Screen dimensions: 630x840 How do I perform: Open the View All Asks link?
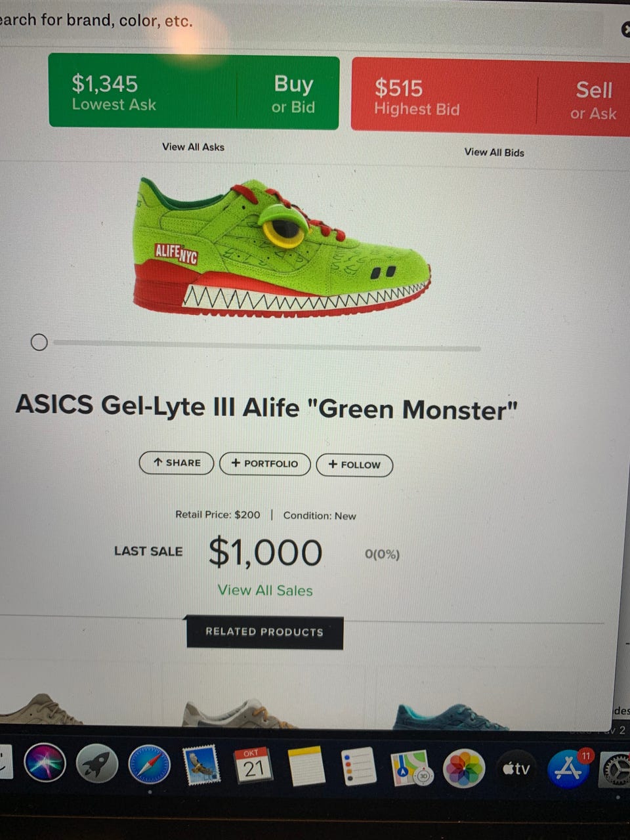point(193,147)
